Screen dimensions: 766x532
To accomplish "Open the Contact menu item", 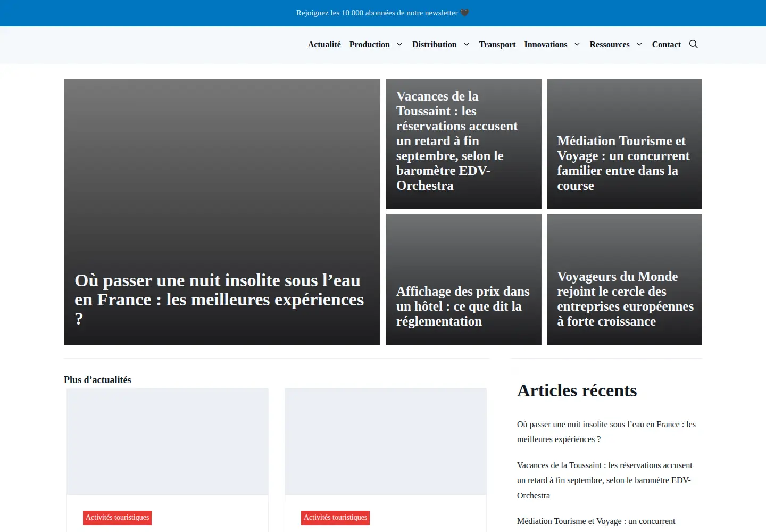I will [x=667, y=45].
